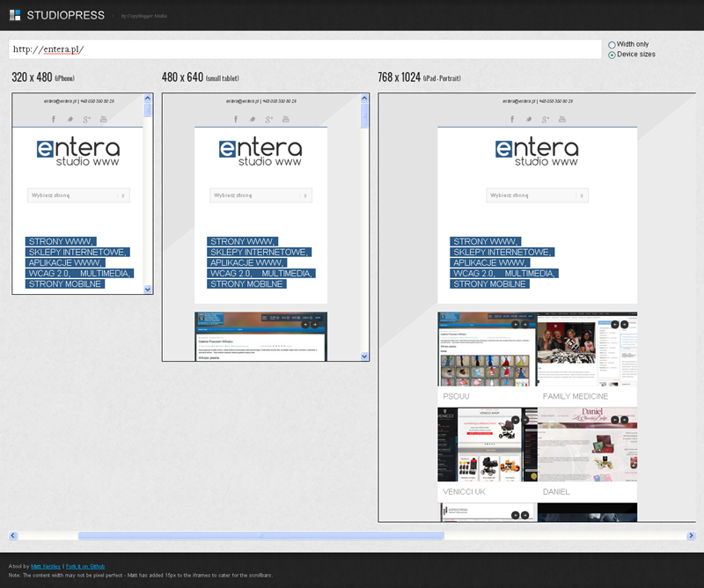Click the StudioPress logo icon
This screenshot has width=704, height=588.
pos(15,15)
